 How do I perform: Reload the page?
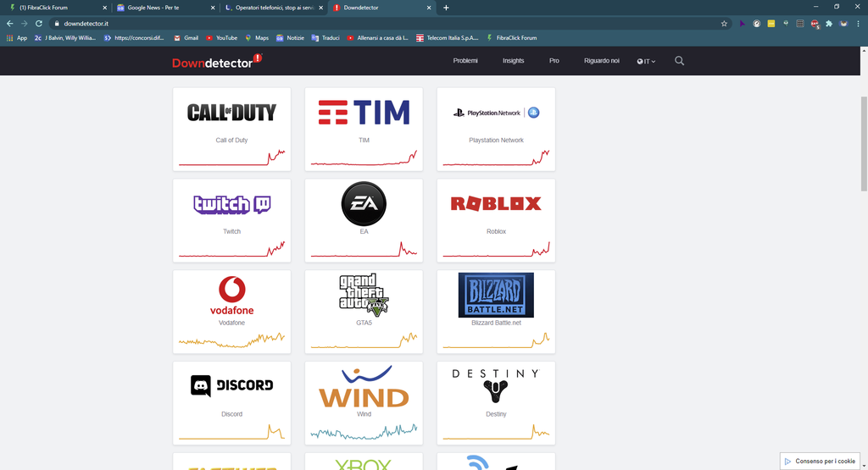pyautogui.click(x=39, y=24)
